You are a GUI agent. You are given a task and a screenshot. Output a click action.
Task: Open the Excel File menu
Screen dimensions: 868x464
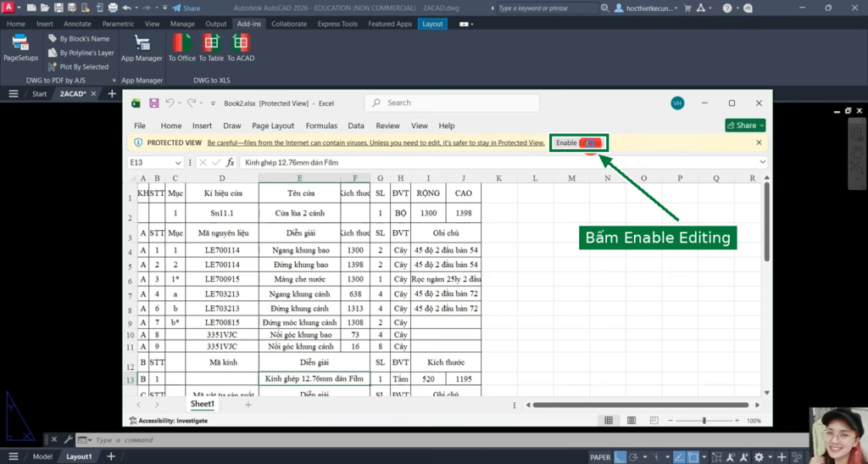click(x=140, y=126)
